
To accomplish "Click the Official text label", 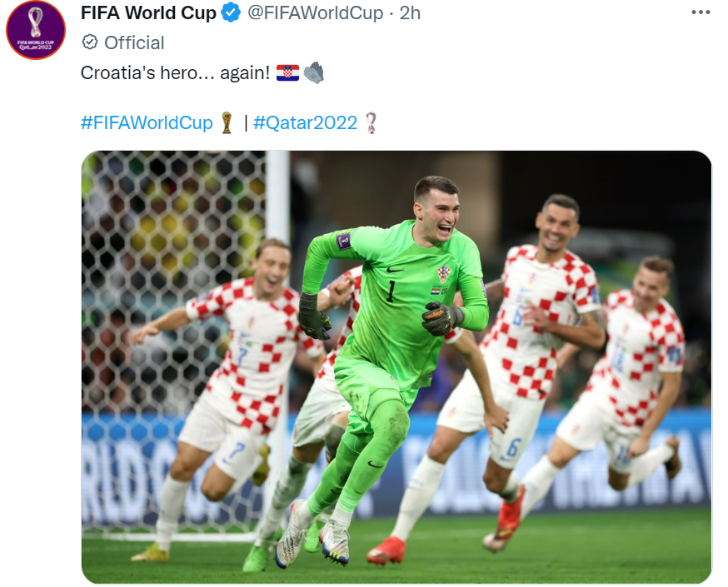I will coord(134,42).
